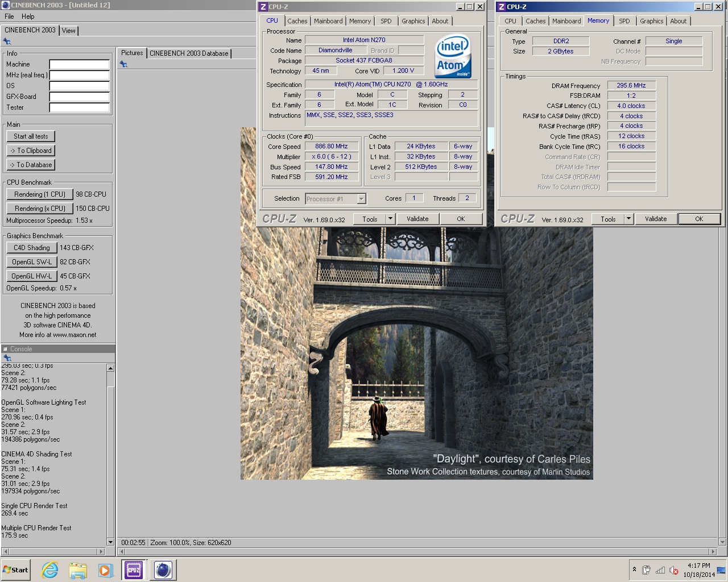Viewport: 728px width, 582px height.
Task: Open the File menu in CINEBENCH
Action: tap(9, 16)
